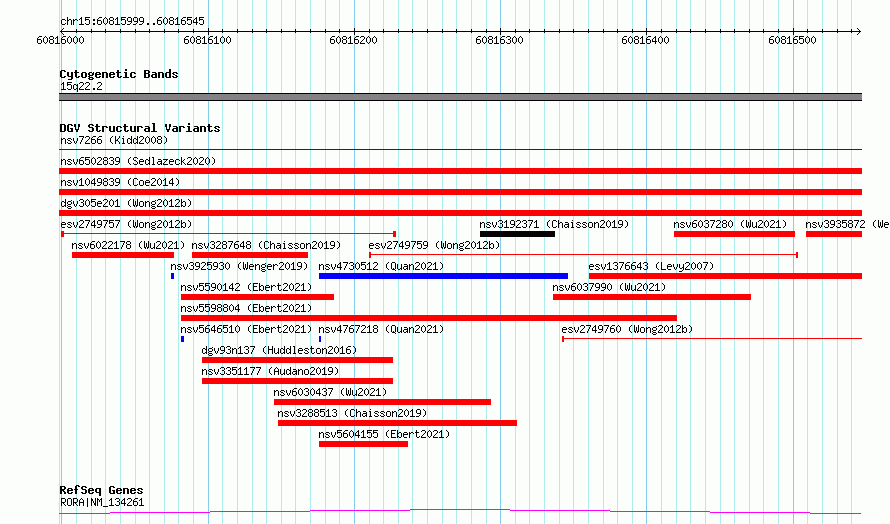Open the esv2749757 (Wong2012b) variant label
This screenshot has height=524, width=890.
[x=126, y=224]
